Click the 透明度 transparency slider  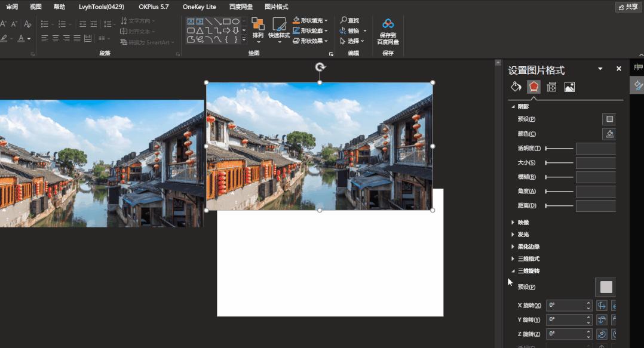click(559, 148)
